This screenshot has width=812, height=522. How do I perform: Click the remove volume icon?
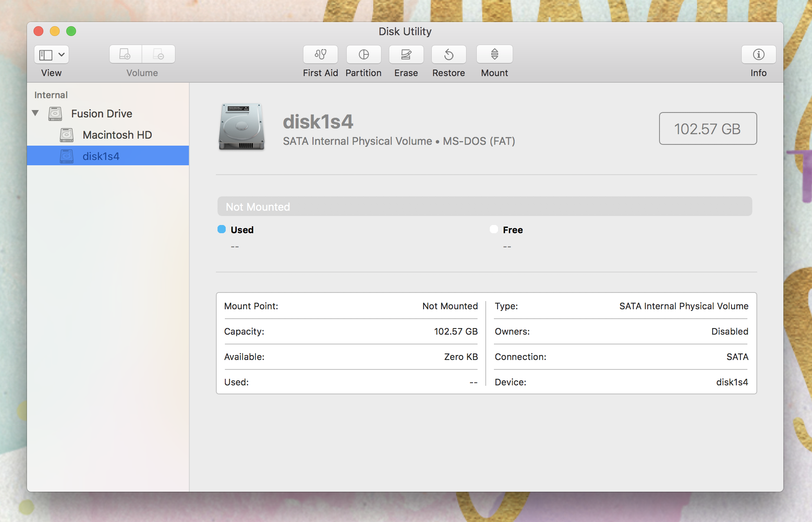(159, 54)
